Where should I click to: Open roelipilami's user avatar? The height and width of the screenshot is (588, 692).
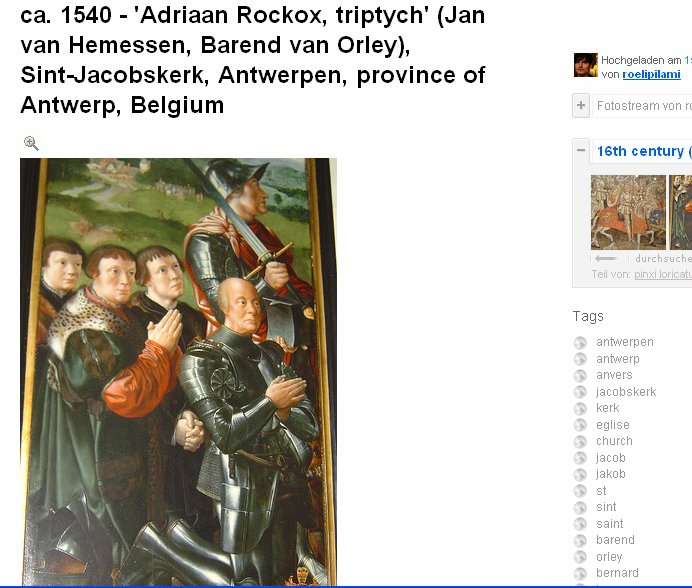pyautogui.click(x=586, y=65)
